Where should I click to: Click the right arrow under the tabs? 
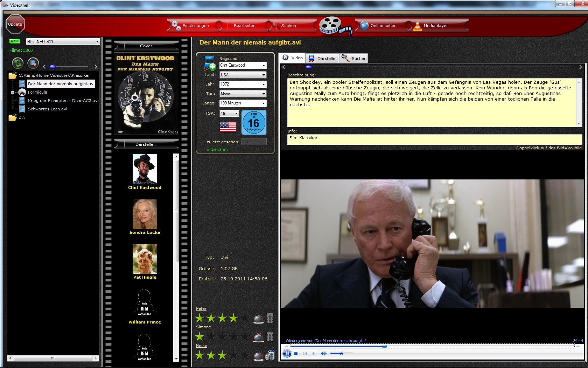(580, 67)
